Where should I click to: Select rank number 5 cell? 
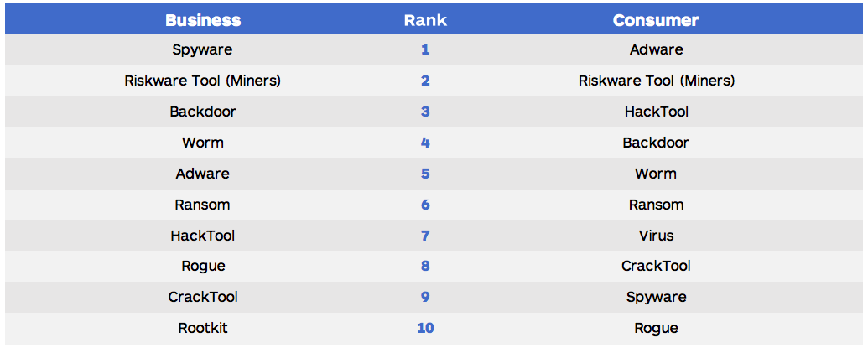425,174
